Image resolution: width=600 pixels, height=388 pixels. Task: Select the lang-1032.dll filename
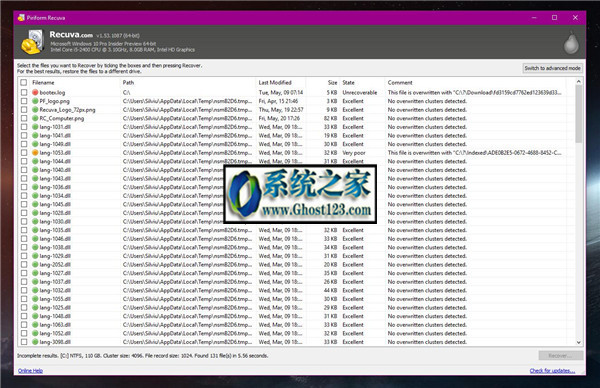55,290
